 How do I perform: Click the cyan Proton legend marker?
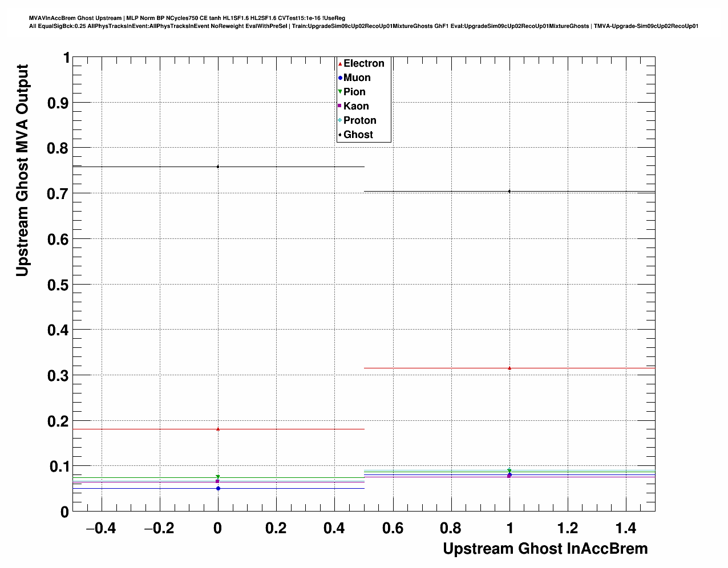340,120
